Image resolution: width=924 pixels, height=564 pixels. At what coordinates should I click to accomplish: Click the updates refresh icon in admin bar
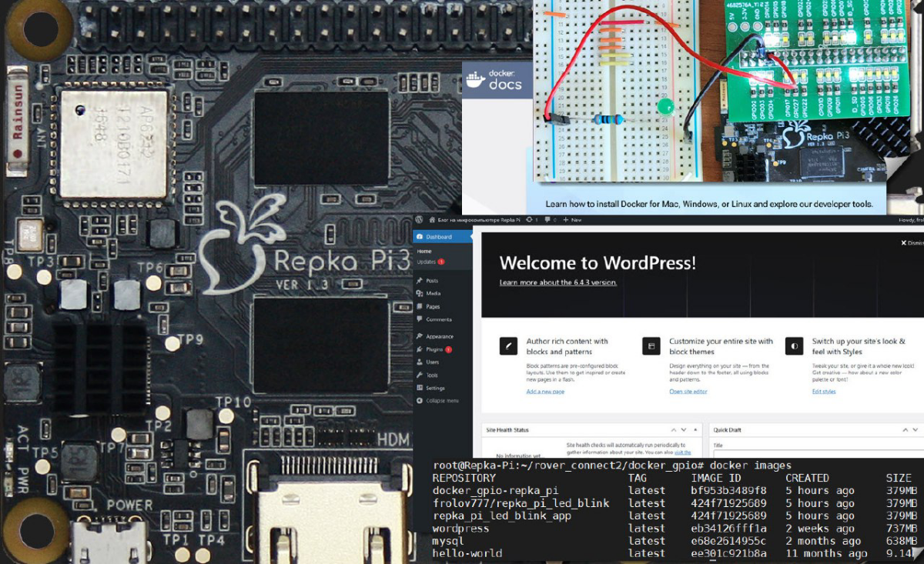pos(528,220)
